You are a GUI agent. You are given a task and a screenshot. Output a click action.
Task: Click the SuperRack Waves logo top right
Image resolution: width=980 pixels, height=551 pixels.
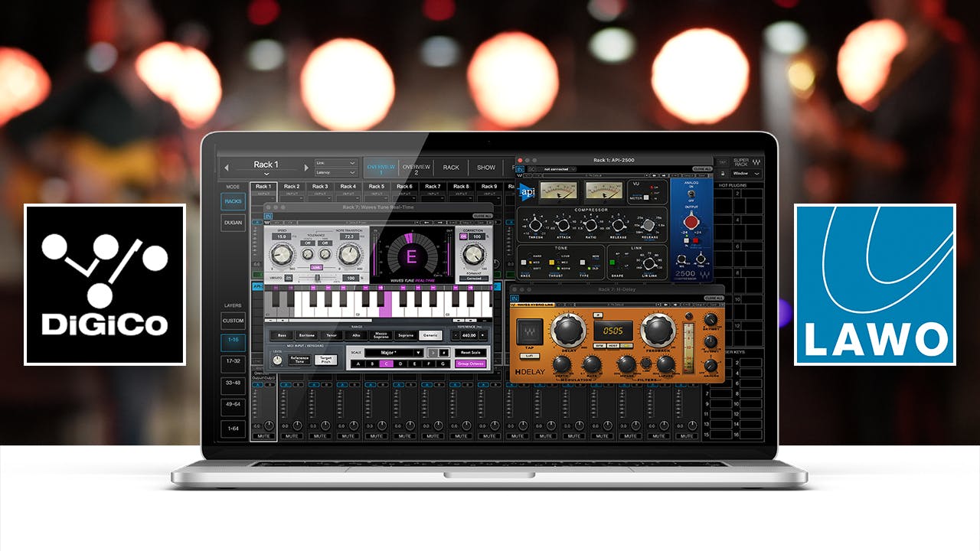pos(756,162)
